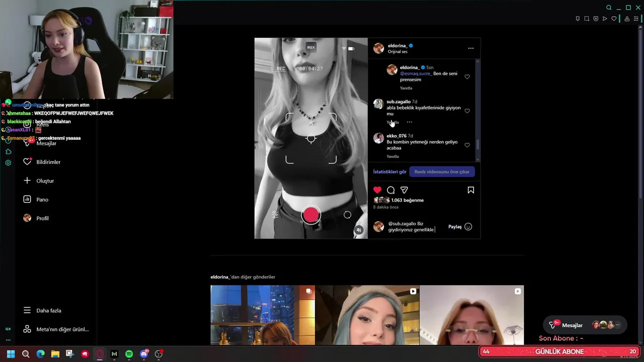Share the post with paper plane icon
Viewport: 644px width, 362px height.
[x=404, y=190]
